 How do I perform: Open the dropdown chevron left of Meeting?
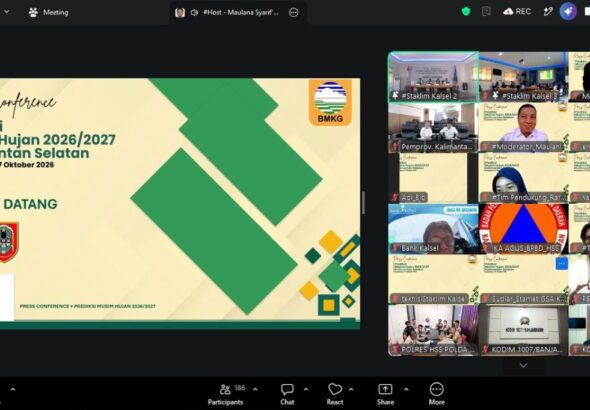coord(6,12)
